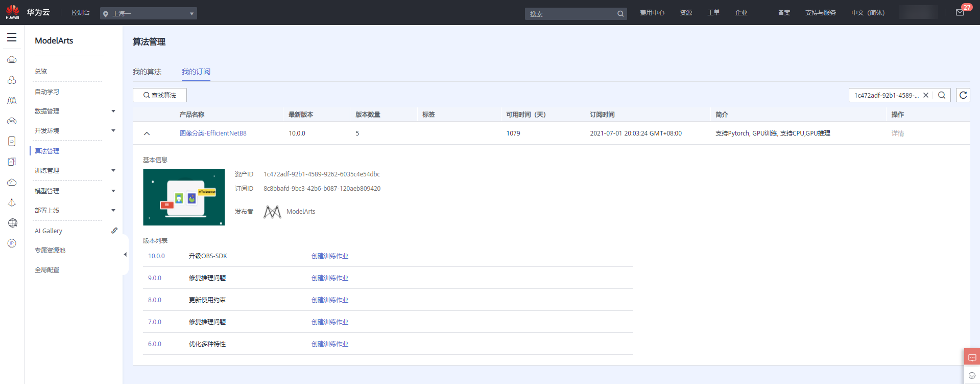This screenshot has height=384, width=980.
Task: Switch to 我的算法 tab
Action: [147, 72]
